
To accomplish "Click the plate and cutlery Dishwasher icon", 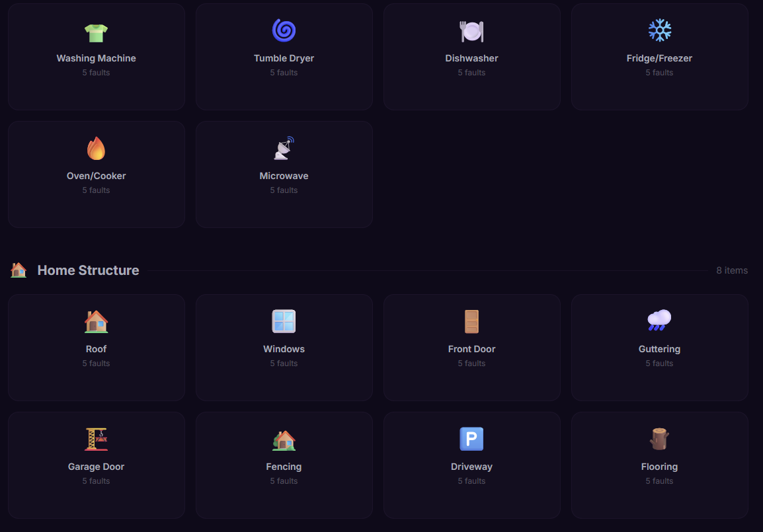I will pos(471,32).
